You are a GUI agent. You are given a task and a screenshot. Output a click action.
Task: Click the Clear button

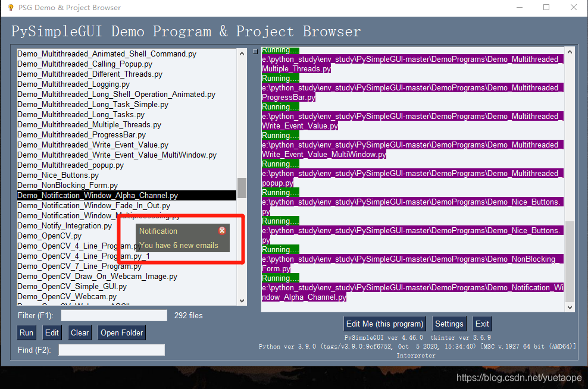(x=80, y=332)
